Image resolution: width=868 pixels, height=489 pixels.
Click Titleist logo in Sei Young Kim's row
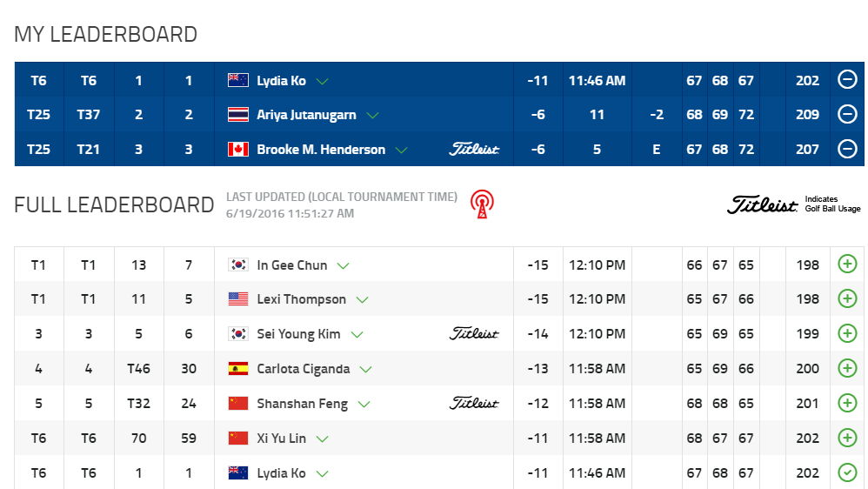click(x=474, y=334)
